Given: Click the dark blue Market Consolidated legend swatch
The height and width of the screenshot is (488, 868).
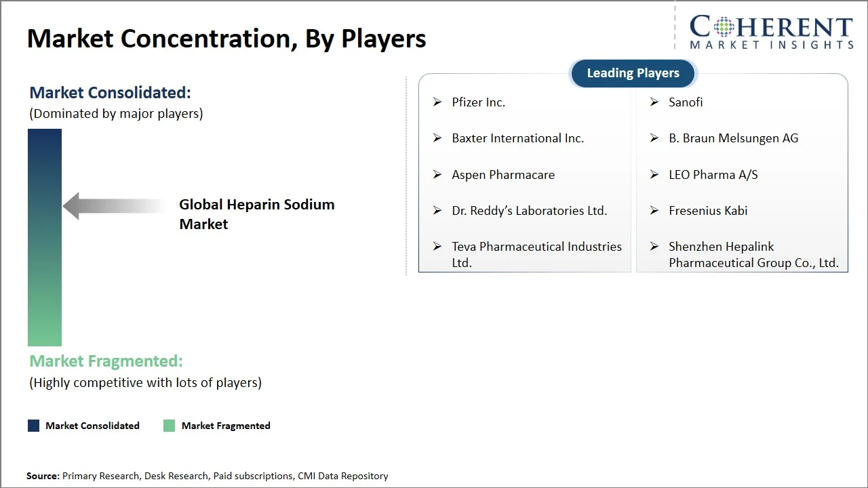Looking at the screenshot, I should click(33, 426).
